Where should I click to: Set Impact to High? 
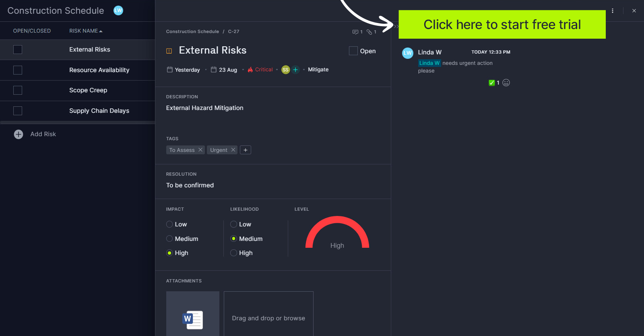(169, 253)
